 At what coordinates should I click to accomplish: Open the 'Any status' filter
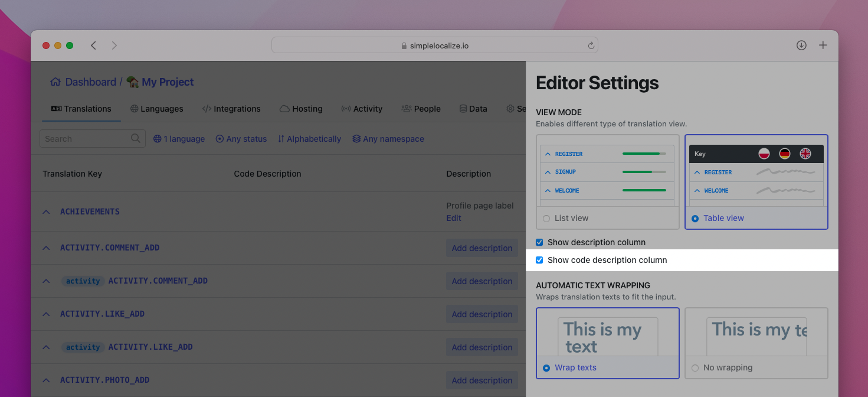[241, 139]
